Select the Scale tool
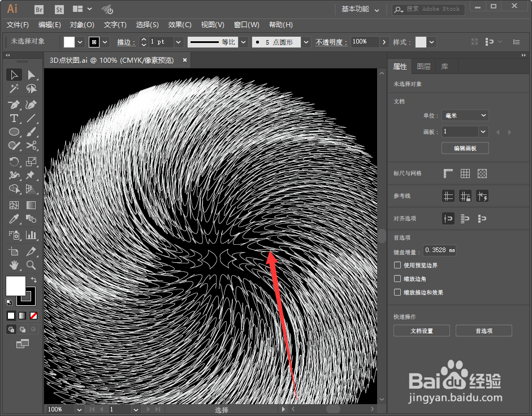Screen dimensions: 532x416 31,162
